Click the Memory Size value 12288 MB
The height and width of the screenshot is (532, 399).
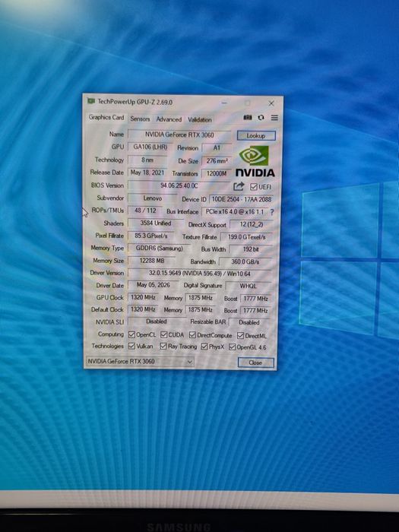coord(152,261)
